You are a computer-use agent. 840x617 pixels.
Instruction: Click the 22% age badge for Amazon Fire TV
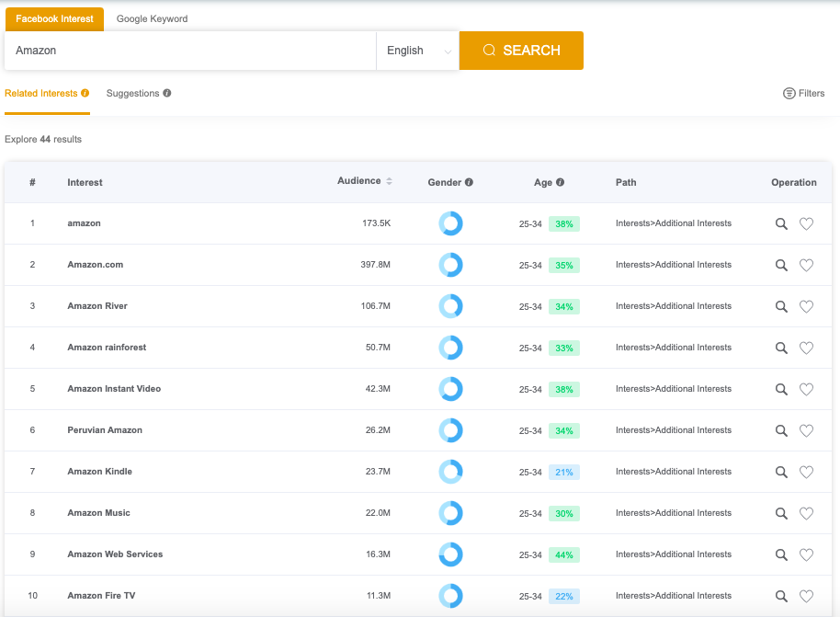tap(564, 596)
